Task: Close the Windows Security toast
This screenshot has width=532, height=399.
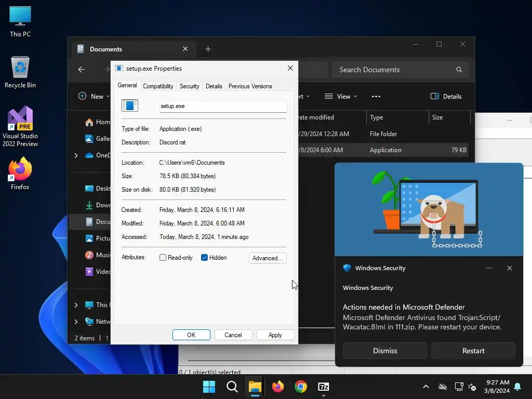Action: 510,268
